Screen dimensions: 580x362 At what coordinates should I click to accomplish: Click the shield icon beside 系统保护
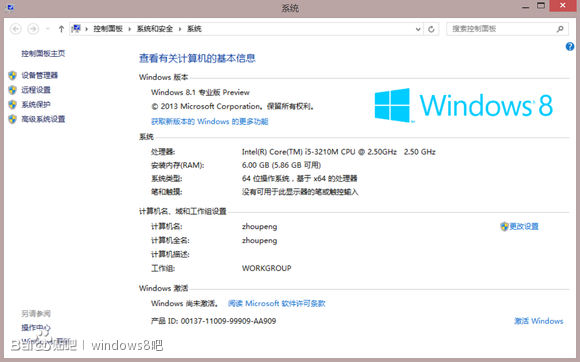(x=13, y=104)
